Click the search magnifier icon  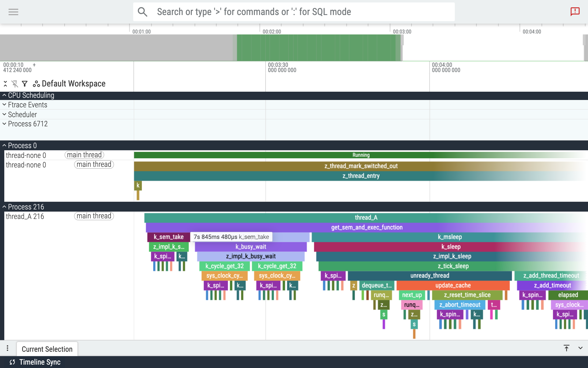(x=143, y=12)
